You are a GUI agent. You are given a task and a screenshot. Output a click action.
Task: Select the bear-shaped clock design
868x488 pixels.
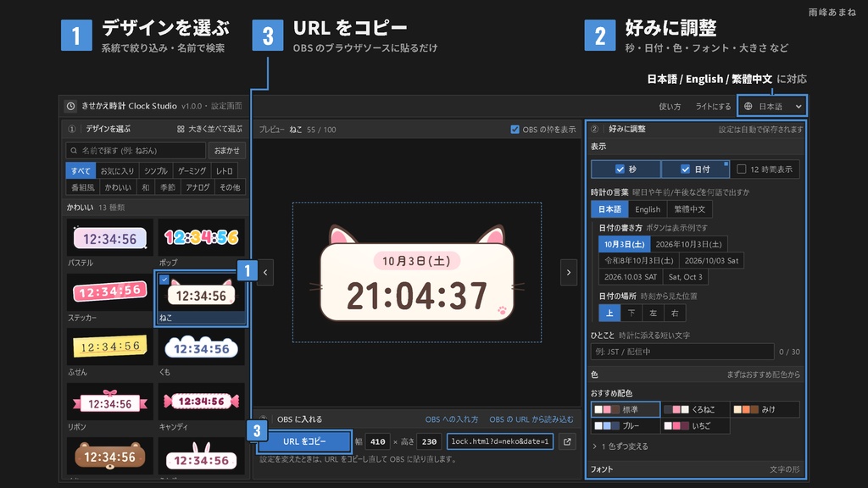[x=109, y=456]
